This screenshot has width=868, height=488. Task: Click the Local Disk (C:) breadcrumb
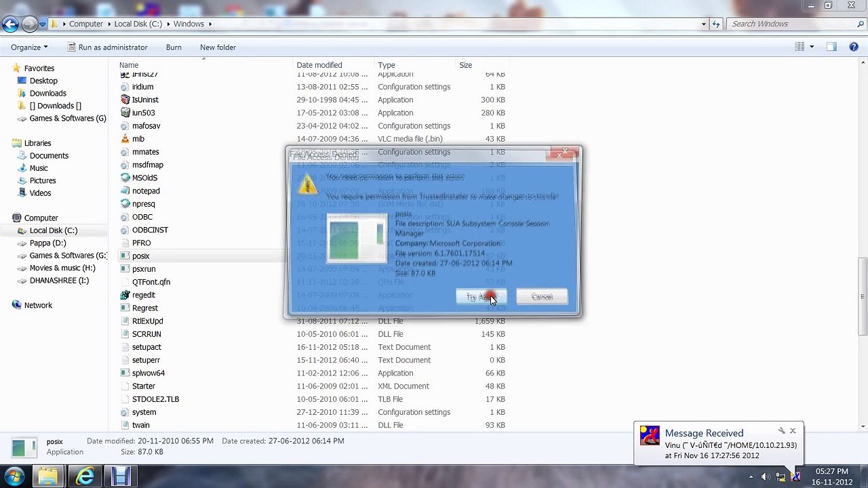(x=138, y=24)
